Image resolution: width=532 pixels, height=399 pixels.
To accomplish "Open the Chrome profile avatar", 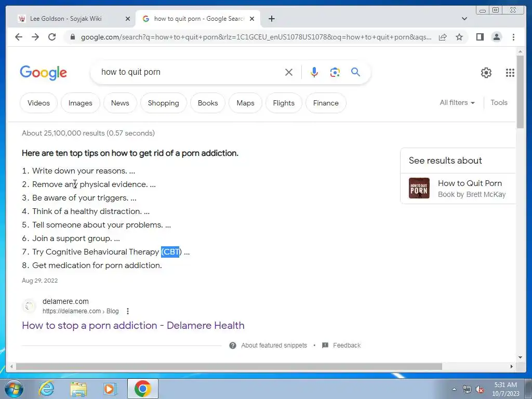I will click(496, 37).
